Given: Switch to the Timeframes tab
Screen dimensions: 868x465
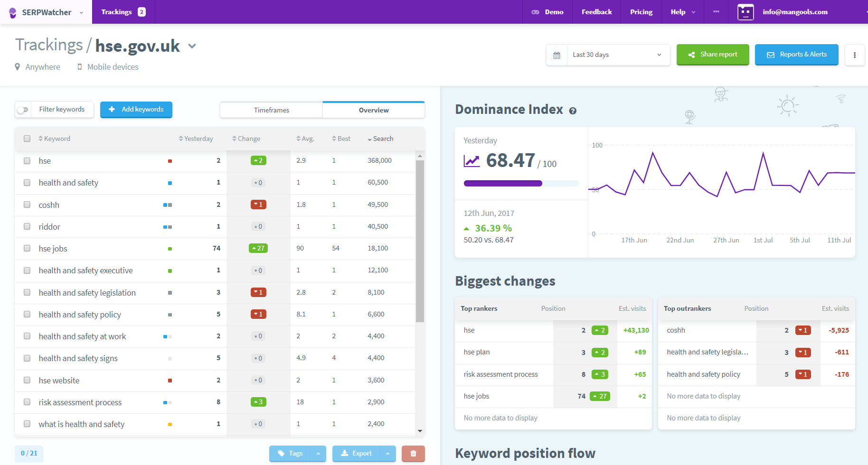Looking at the screenshot, I should tap(271, 110).
